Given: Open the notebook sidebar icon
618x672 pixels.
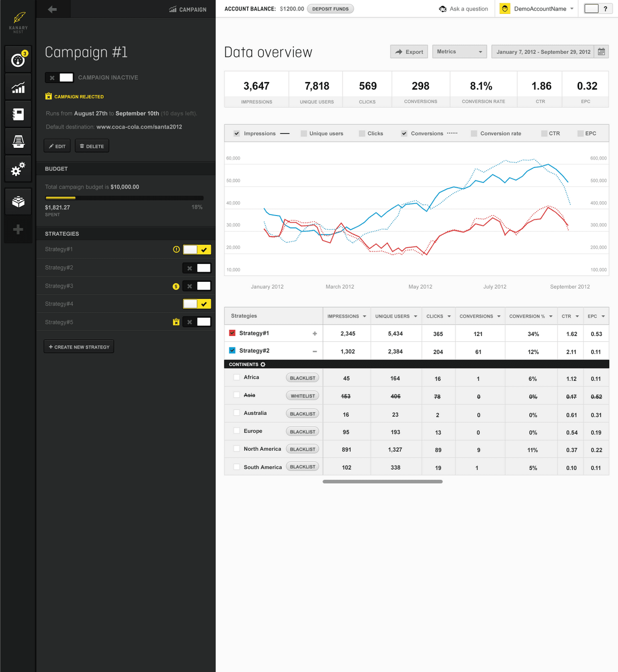Looking at the screenshot, I should pyautogui.click(x=18, y=114).
